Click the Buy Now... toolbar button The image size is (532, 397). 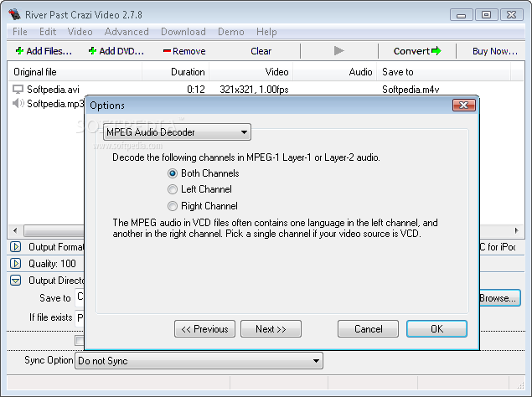[495, 51]
